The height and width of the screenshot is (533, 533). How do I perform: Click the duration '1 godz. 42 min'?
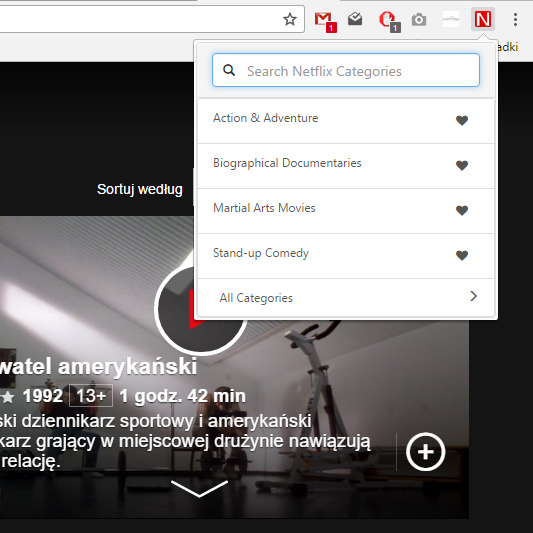[183, 396]
